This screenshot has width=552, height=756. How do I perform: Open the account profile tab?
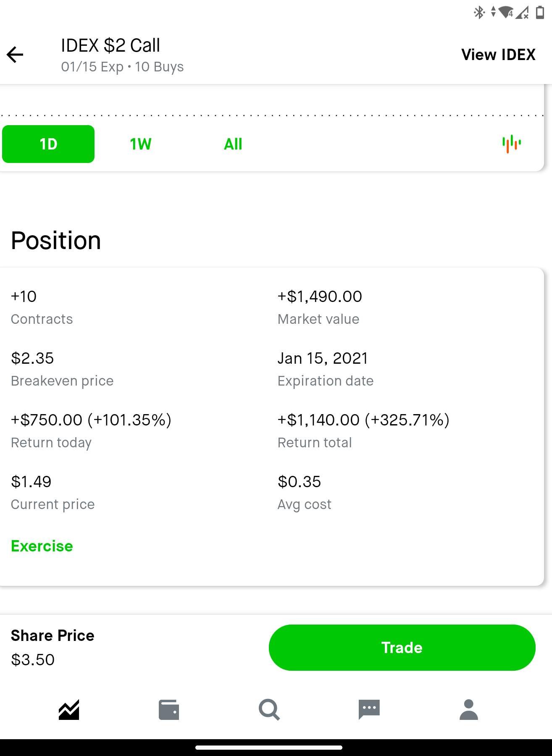pyautogui.click(x=469, y=710)
